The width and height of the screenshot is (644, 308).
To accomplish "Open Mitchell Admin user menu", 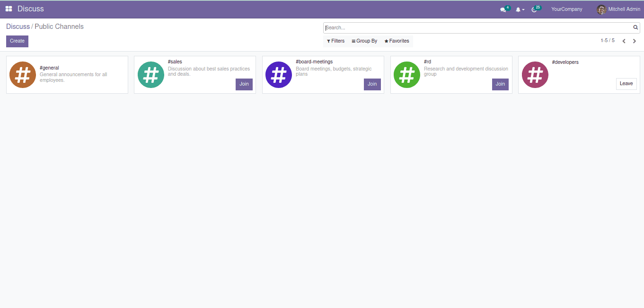I will pos(618,9).
